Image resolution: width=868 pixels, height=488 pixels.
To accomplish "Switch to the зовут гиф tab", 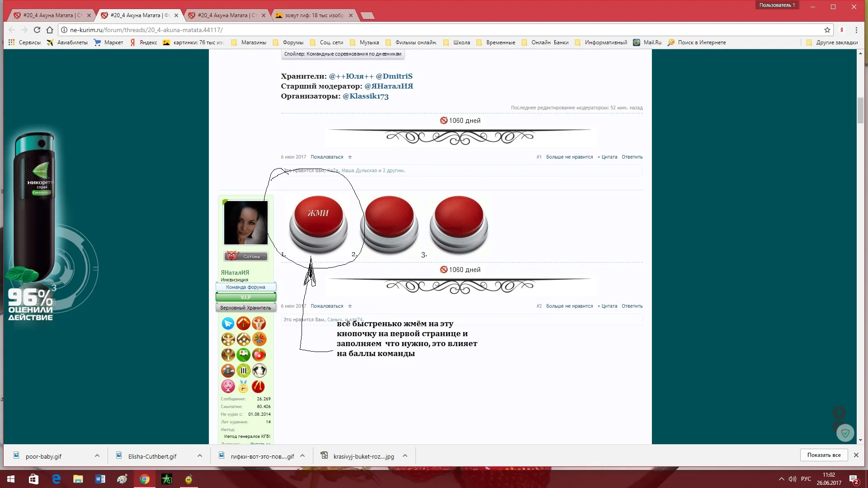I will coord(312,15).
